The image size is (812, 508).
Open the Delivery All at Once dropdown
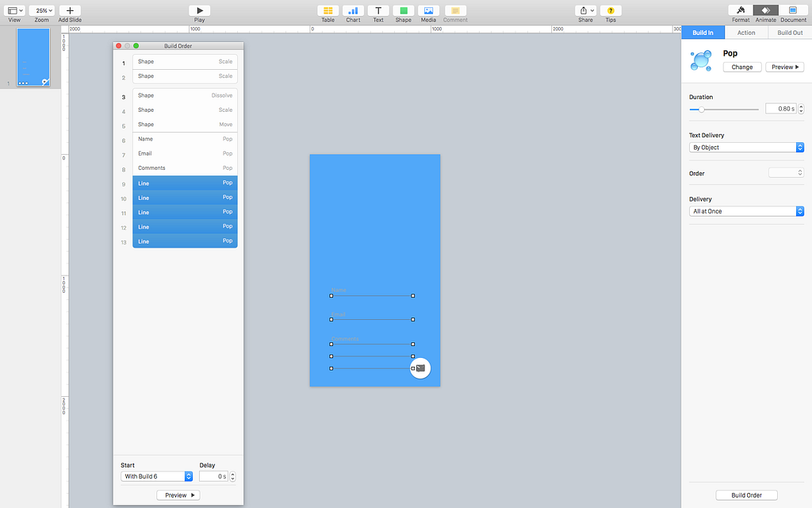click(x=746, y=211)
